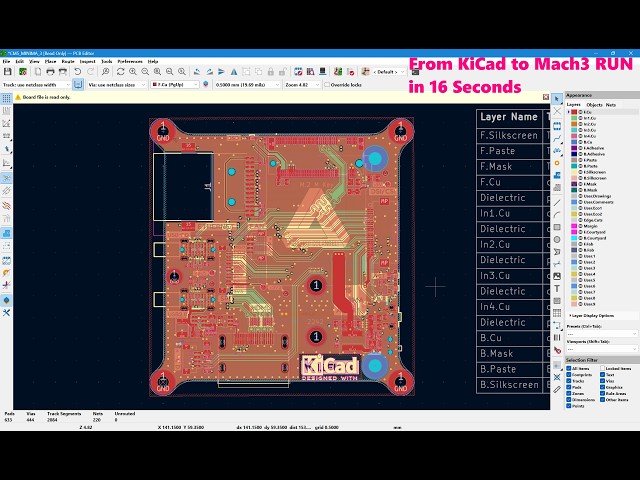
Task: Open the Via size dropdown
Action: tap(117, 85)
